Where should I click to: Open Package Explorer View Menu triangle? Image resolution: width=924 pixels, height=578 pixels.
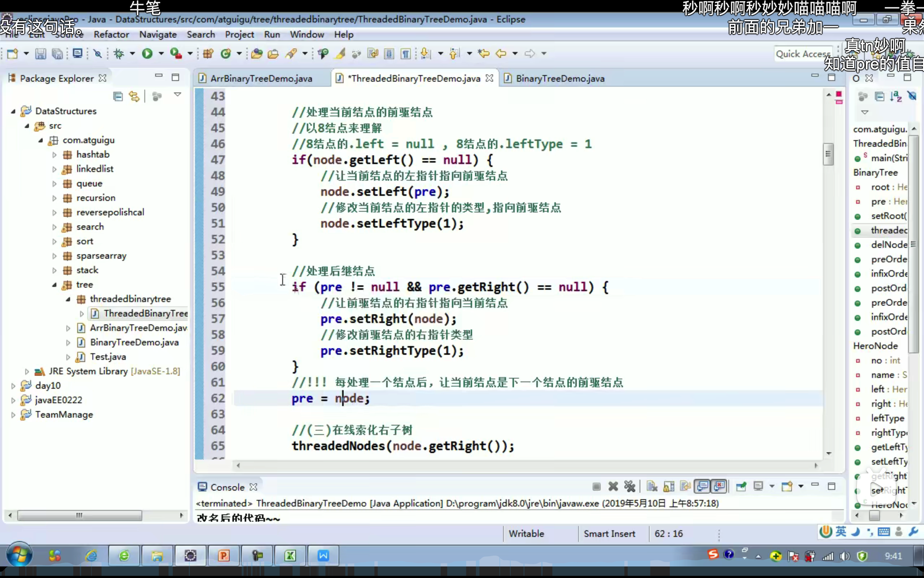pos(178,94)
